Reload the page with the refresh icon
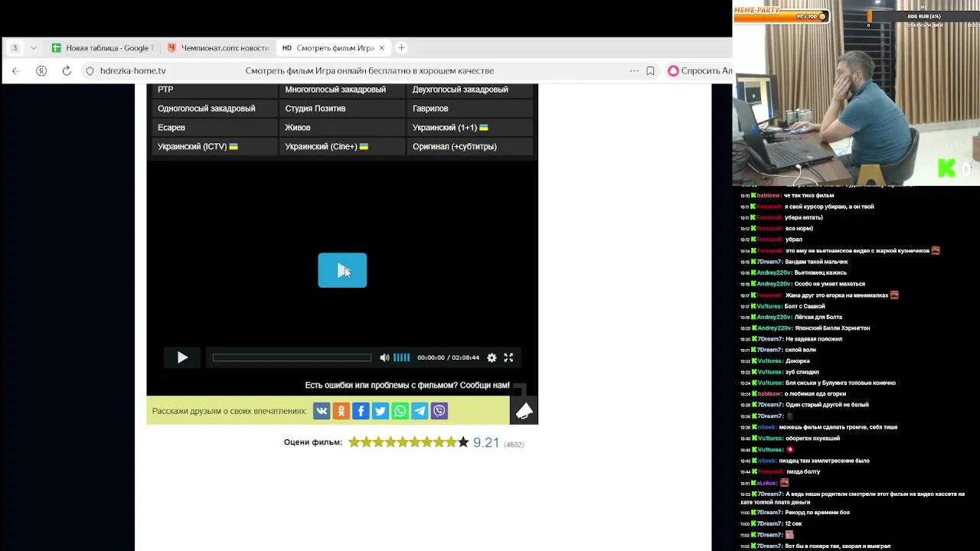Screen dimensions: 980x551 tap(67, 70)
